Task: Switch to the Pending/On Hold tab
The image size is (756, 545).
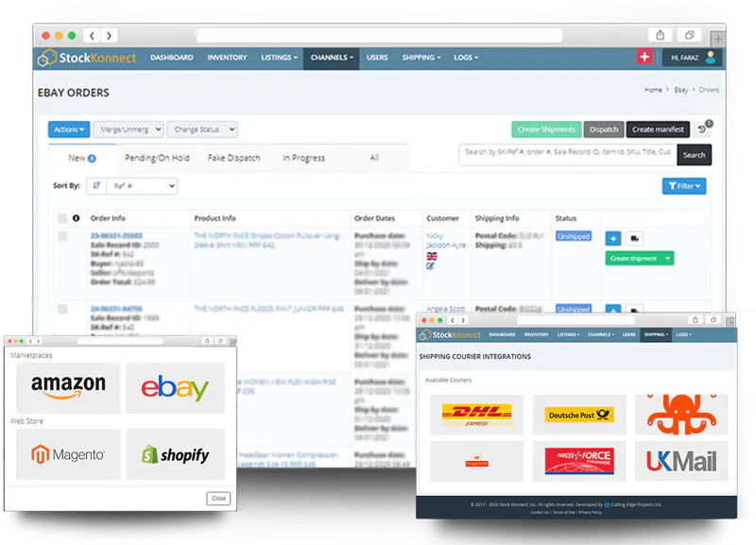Action: [157, 158]
